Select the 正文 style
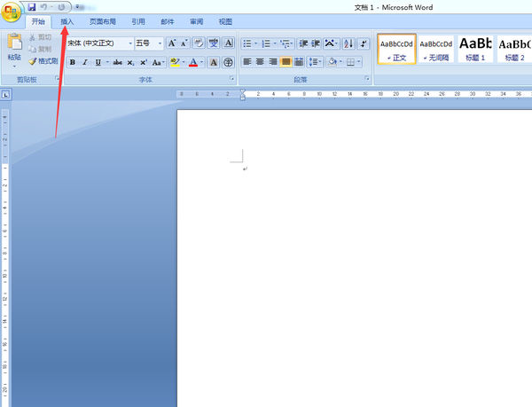532x407 pixels. pos(396,49)
